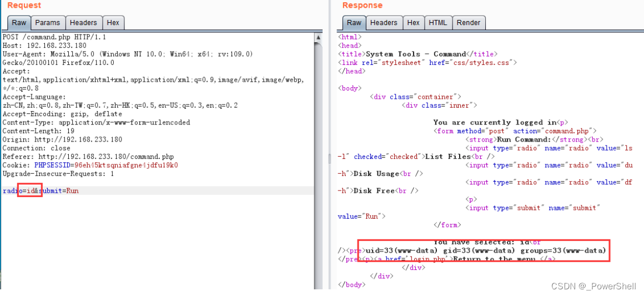Select the Response Raw tab

tap(354, 23)
